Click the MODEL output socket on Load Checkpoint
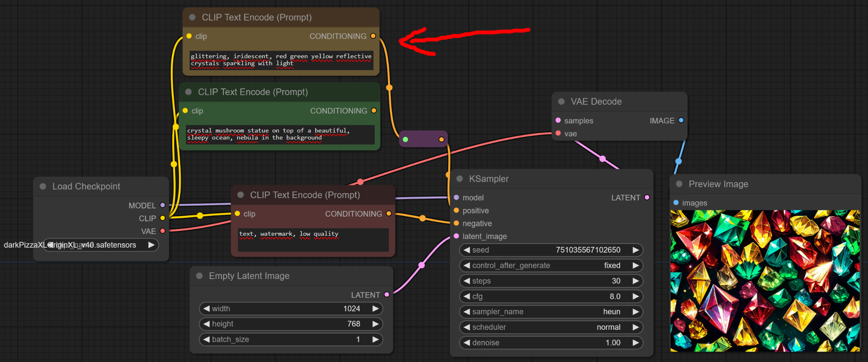 click(x=162, y=205)
